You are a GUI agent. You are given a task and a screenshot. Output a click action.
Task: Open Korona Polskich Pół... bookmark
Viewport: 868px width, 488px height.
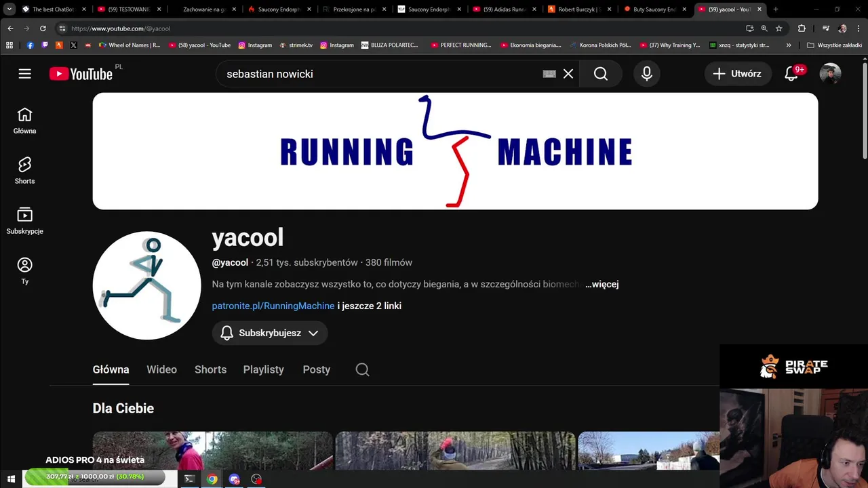click(600, 45)
